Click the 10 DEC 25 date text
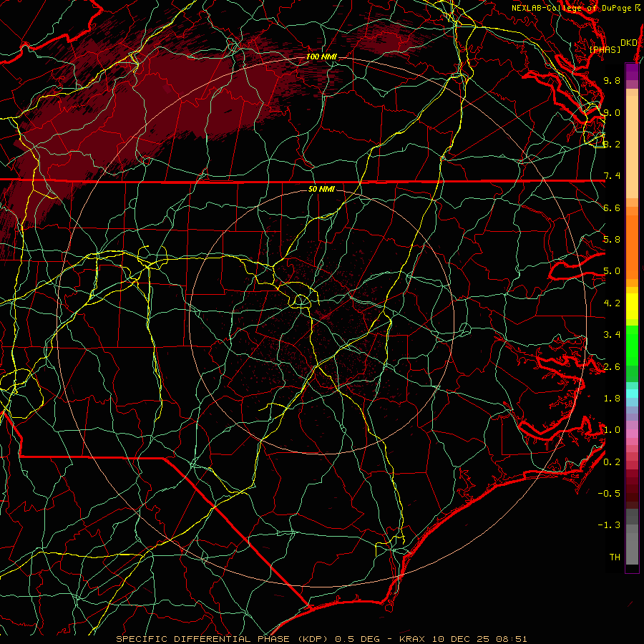The width and height of the screenshot is (644, 644). click(x=459, y=639)
